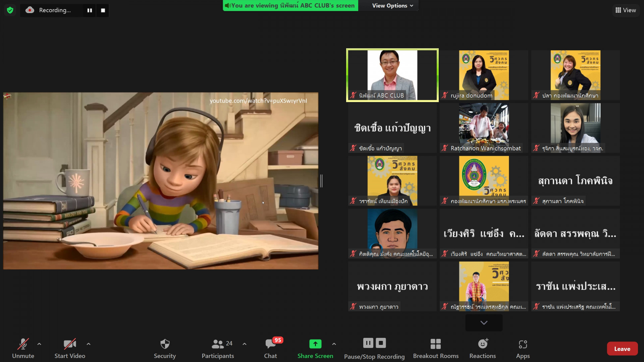
Task: Select กองพัฒนานักศึกษา มรภ.พระนคร logo tile
Action: (484, 181)
